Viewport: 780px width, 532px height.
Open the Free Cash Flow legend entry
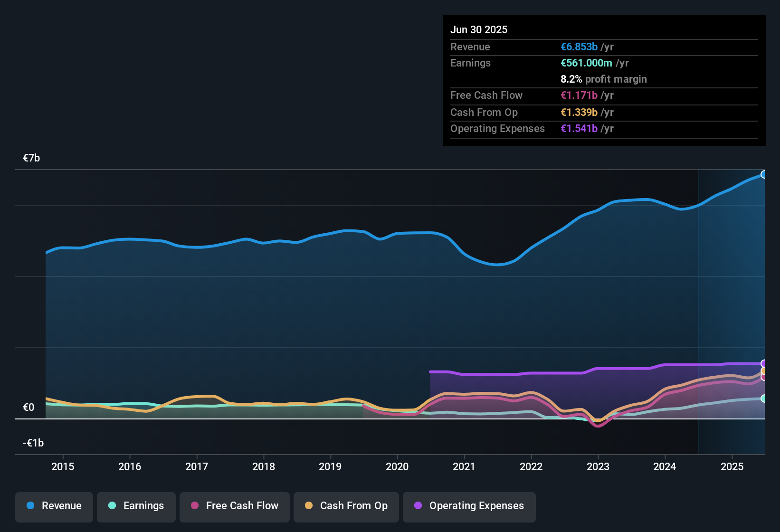pyautogui.click(x=234, y=506)
